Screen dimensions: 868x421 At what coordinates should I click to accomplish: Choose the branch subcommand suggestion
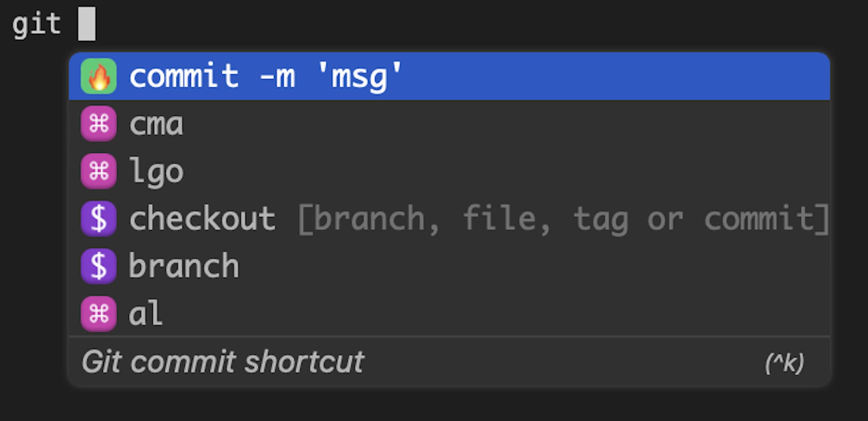[449, 266]
